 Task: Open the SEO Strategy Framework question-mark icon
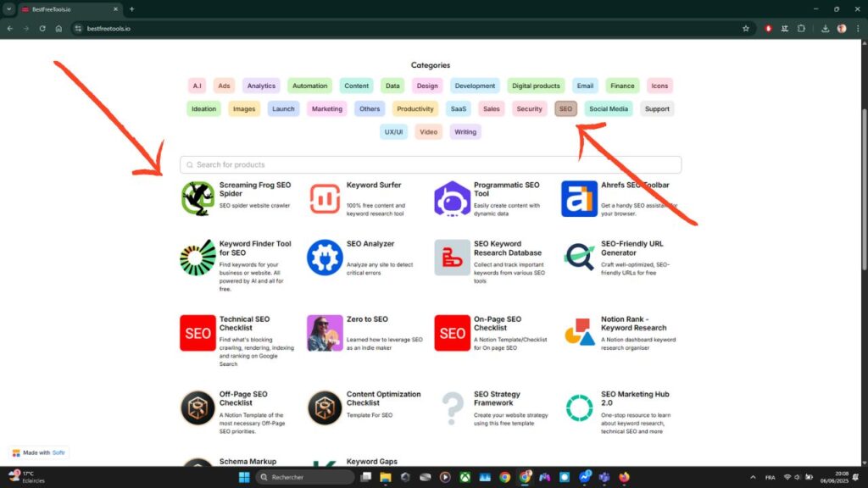point(452,408)
